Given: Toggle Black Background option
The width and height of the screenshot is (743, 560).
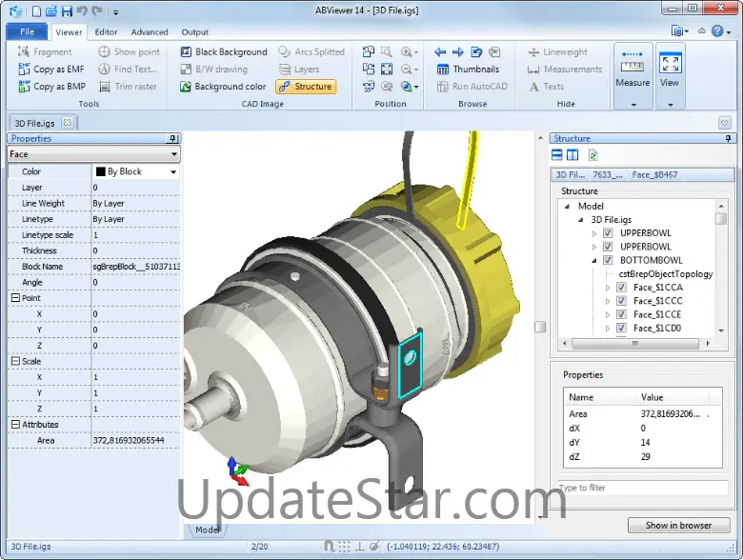Looking at the screenshot, I should [x=224, y=51].
